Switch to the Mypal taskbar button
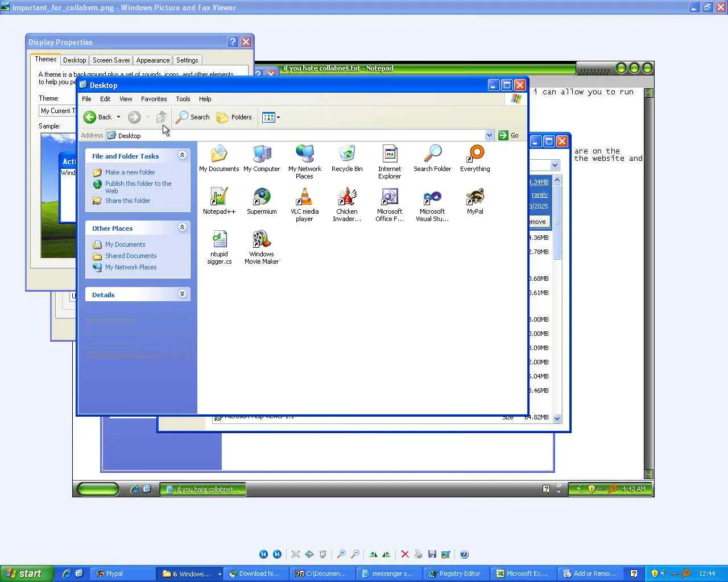The width and height of the screenshot is (728, 582). (x=123, y=573)
